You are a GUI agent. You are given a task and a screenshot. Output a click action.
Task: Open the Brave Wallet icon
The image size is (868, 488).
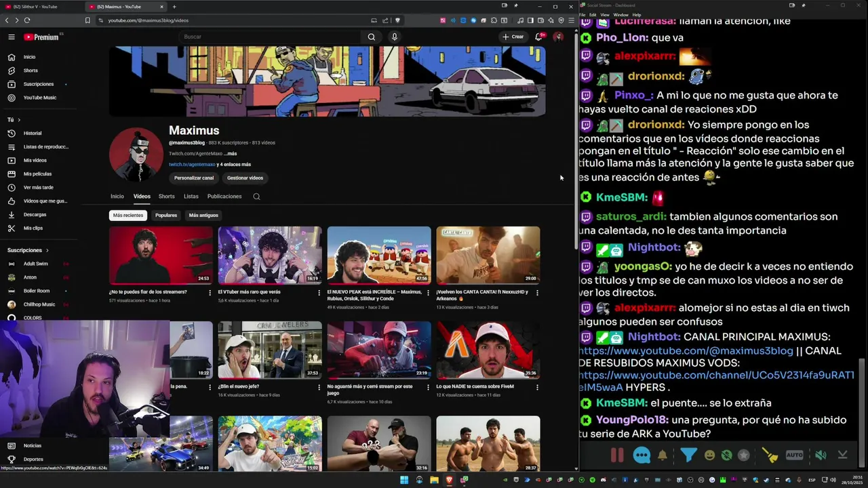pos(540,20)
